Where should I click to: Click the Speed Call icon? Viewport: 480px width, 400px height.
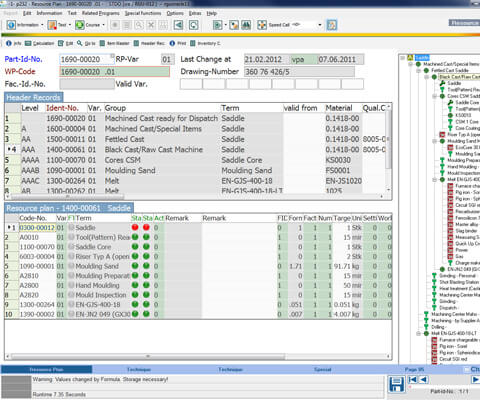[262, 25]
